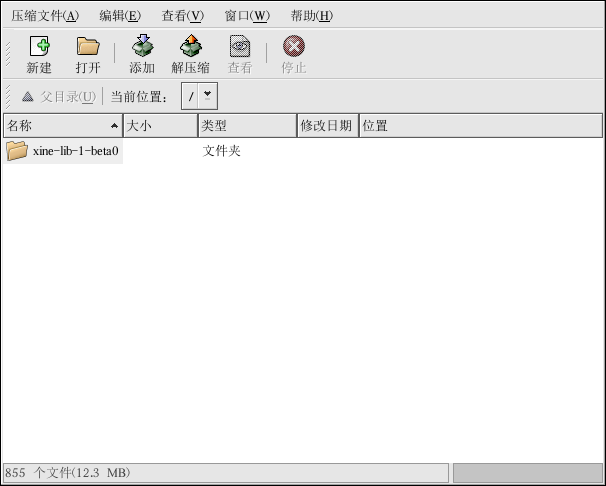Click the xine-lib-1-beta0 folder icon
This screenshot has width=606, height=486.
(x=17, y=151)
